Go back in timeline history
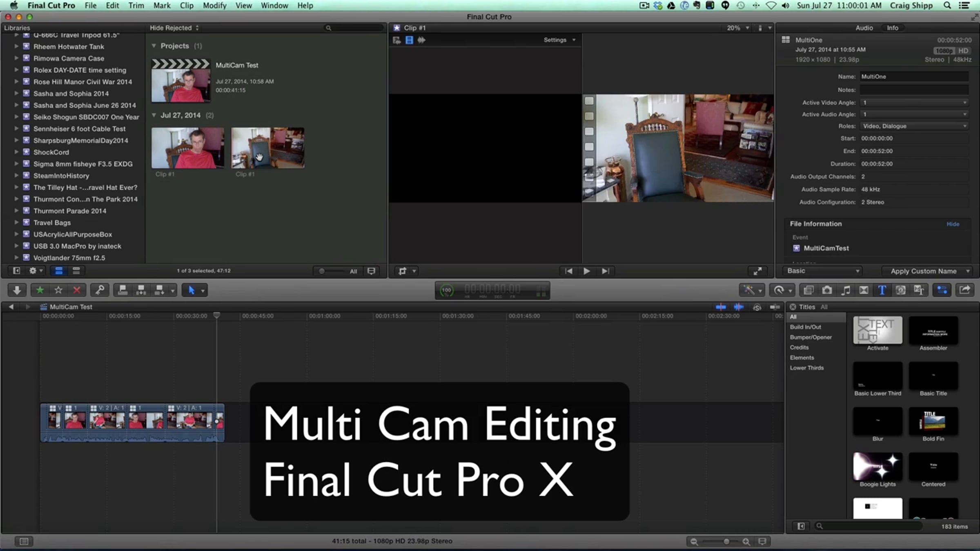Image resolution: width=980 pixels, height=551 pixels. [11, 307]
